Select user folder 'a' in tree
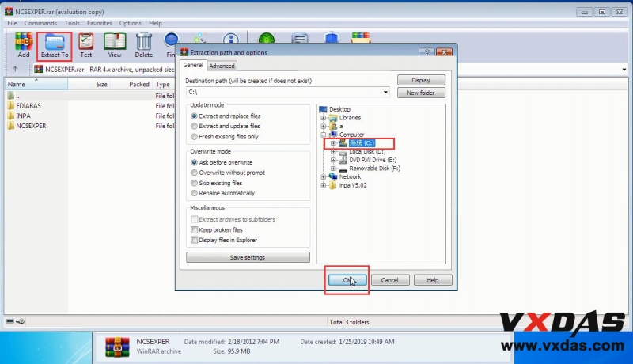The width and height of the screenshot is (633, 364). coord(341,127)
